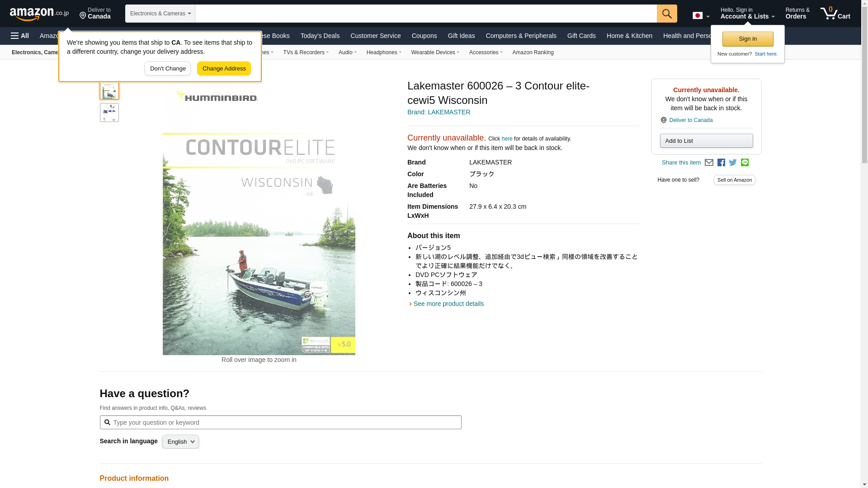Select the first product thumbnail image

pos(109,90)
